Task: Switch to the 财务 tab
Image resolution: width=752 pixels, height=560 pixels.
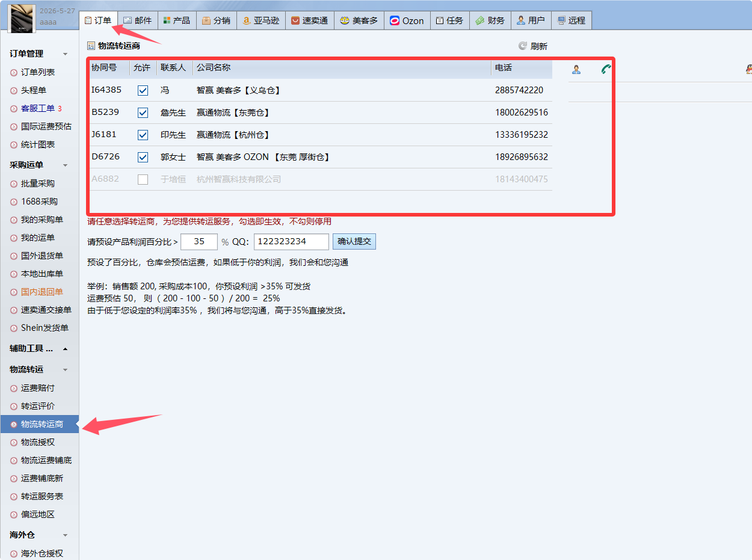Action: click(x=490, y=20)
